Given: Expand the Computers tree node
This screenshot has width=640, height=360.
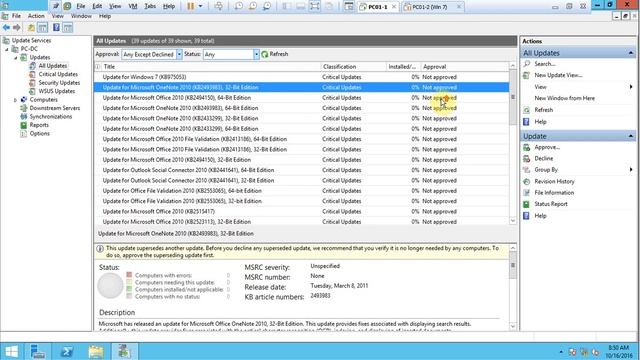Looking at the screenshot, I should pyautogui.click(x=16, y=100).
